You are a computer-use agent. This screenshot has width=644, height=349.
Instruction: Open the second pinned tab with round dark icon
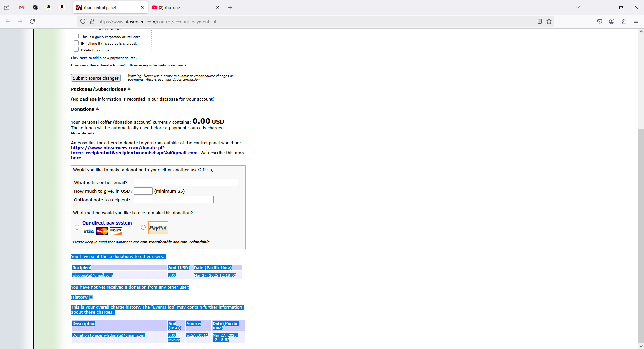pos(35,7)
